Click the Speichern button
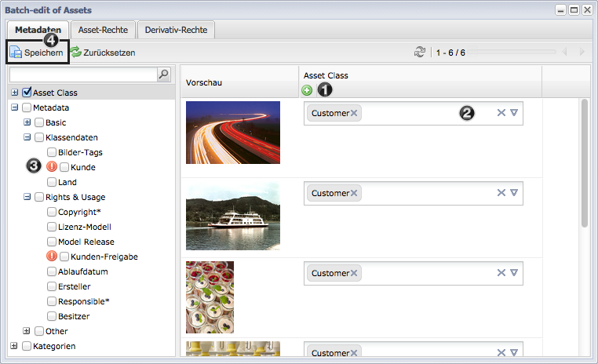 37,53
